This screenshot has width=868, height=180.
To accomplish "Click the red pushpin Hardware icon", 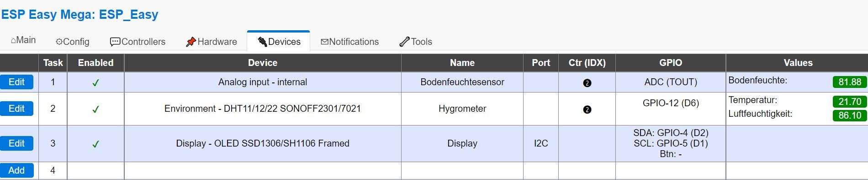I will (x=191, y=42).
